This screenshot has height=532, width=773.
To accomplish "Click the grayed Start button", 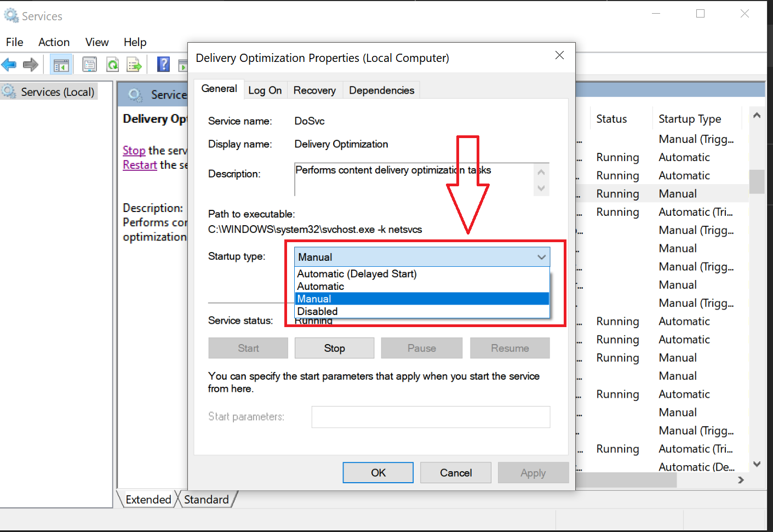I will pyautogui.click(x=248, y=348).
